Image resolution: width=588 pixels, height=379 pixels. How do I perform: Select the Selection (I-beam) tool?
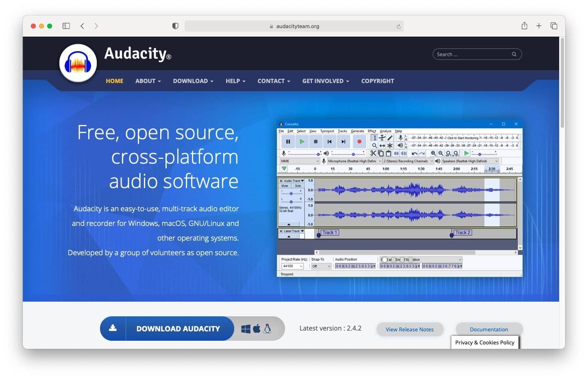(x=375, y=138)
